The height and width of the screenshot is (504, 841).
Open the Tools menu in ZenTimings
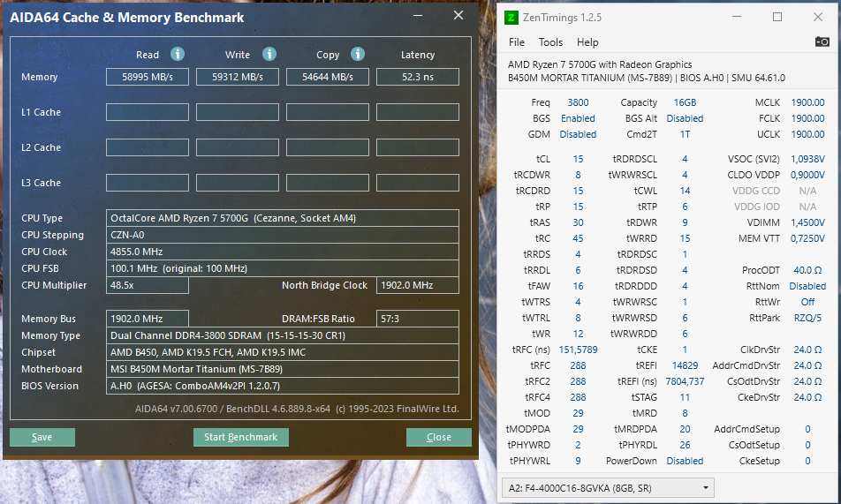[551, 42]
